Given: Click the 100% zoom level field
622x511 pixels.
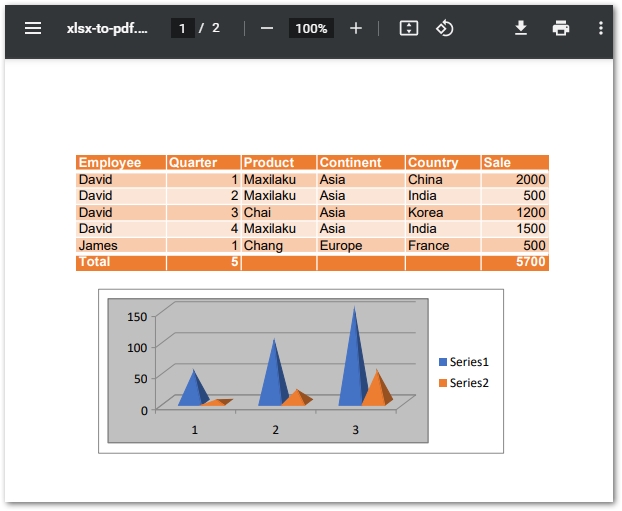Looking at the screenshot, I should point(311,28).
